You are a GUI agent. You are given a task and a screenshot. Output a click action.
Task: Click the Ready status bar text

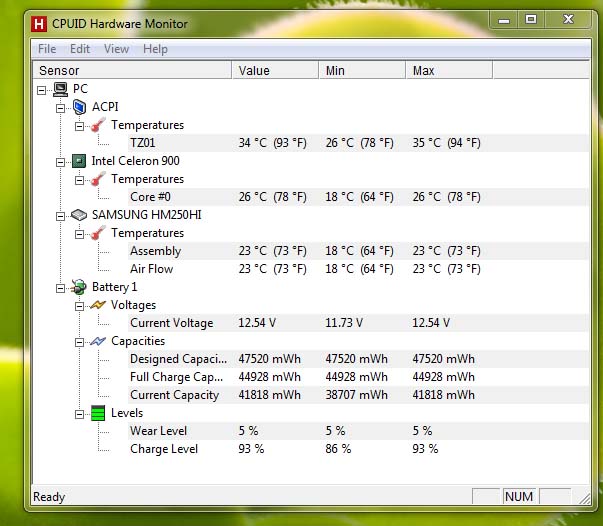[49, 497]
